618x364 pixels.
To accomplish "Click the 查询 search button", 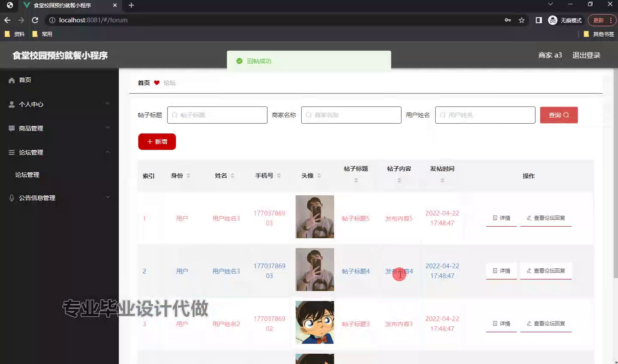I will click(559, 115).
